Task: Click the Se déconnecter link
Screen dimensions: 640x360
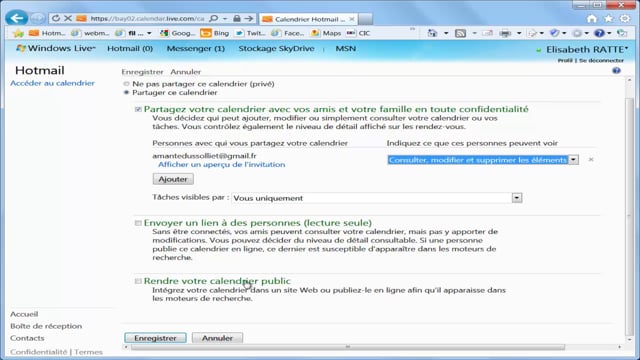Action: coord(602,60)
